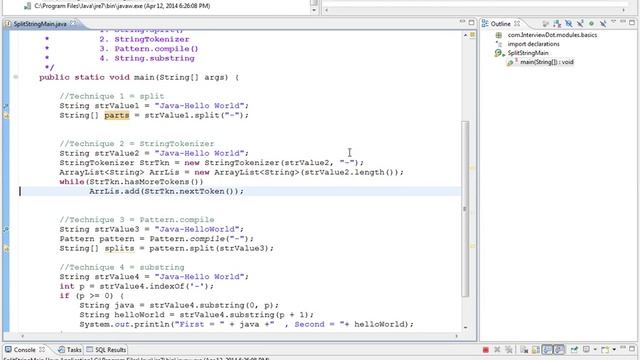Click the editor horizontal scrollbar left arrow
This screenshot has height=360, width=640.
pyautogui.click(x=22, y=336)
